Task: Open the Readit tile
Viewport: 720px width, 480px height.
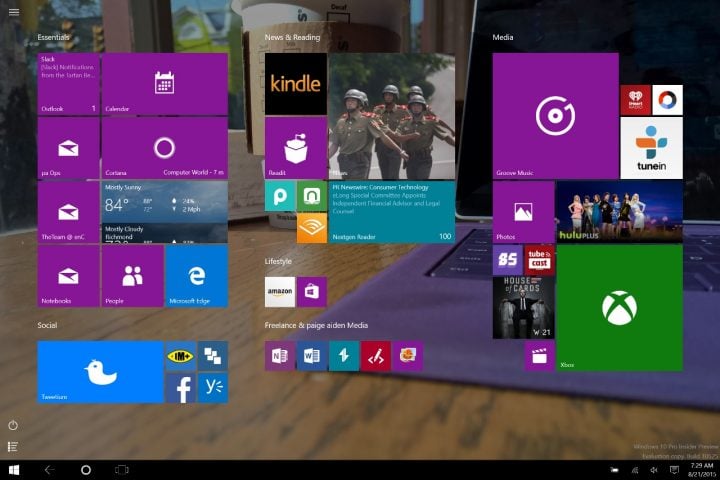Action: (x=296, y=148)
